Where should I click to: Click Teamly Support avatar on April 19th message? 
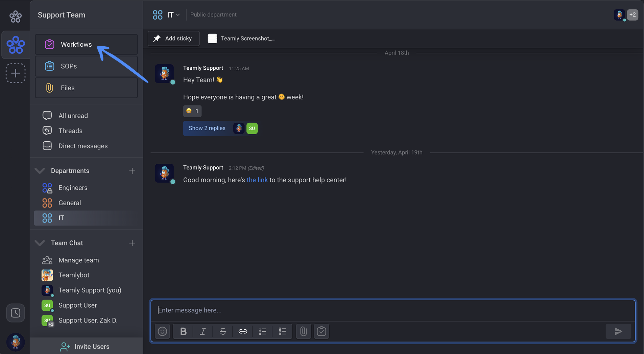[x=164, y=173]
